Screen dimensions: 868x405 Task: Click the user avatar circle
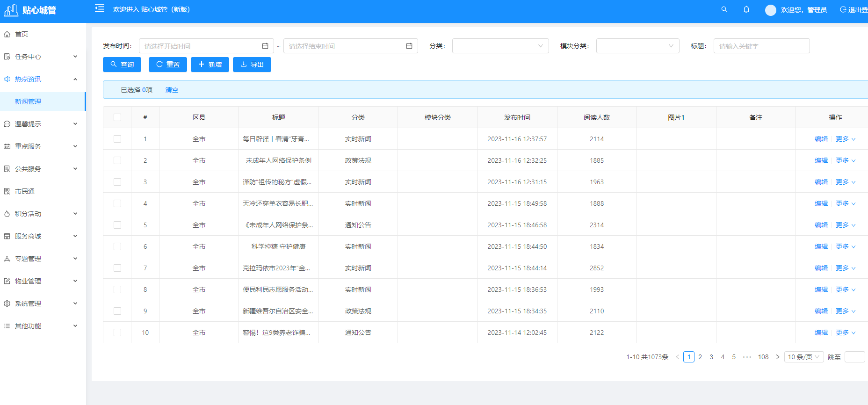coord(771,10)
